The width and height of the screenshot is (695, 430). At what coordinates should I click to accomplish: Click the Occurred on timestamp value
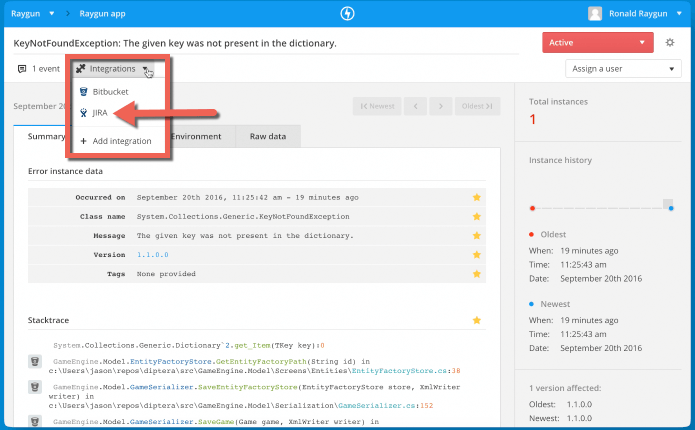247,198
